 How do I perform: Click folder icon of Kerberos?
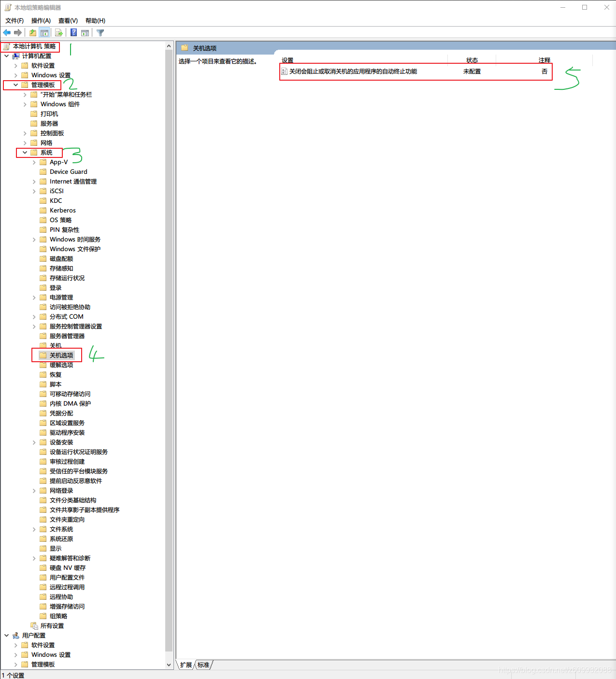click(x=43, y=211)
